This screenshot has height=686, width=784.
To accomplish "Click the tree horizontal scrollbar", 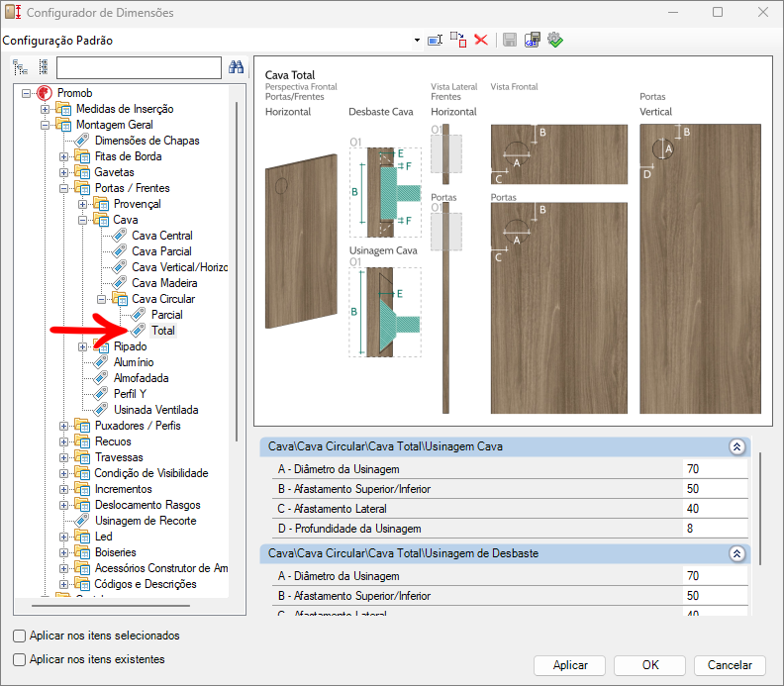I will pos(111,606).
